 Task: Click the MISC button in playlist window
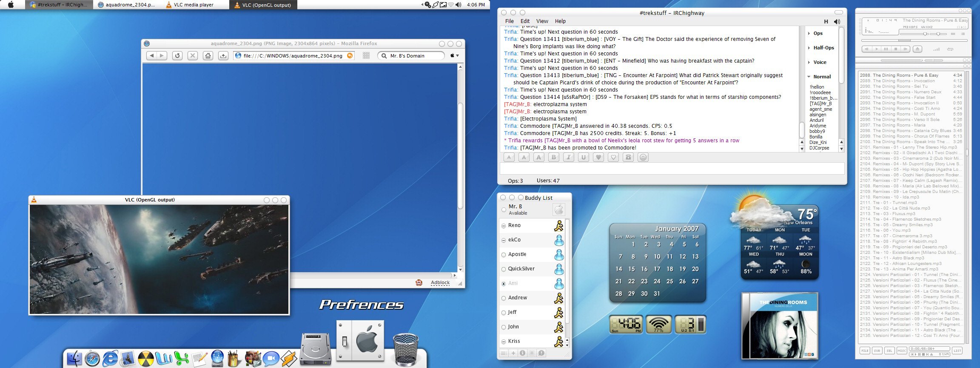coord(902,351)
